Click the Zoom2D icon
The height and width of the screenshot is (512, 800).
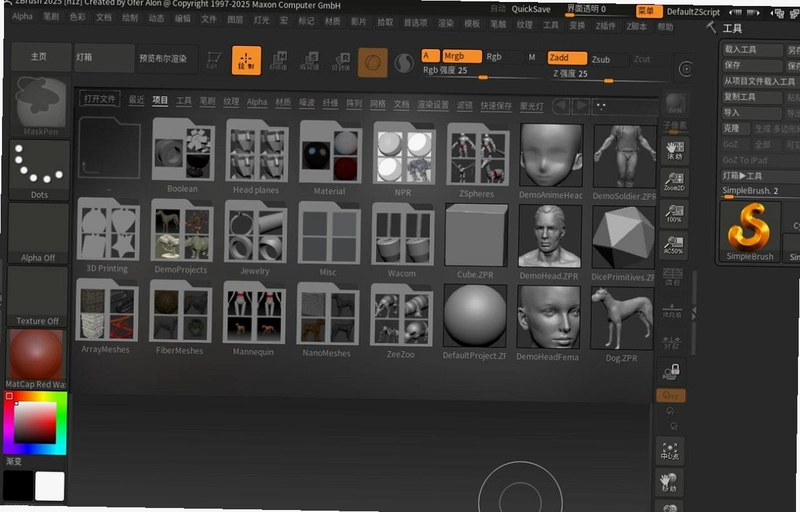tap(674, 182)
